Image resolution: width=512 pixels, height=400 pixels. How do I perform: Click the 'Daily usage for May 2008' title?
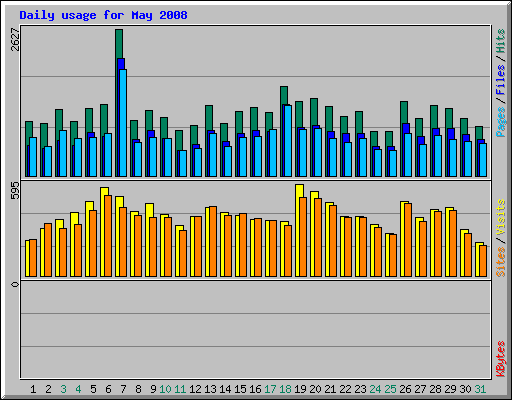103,15
